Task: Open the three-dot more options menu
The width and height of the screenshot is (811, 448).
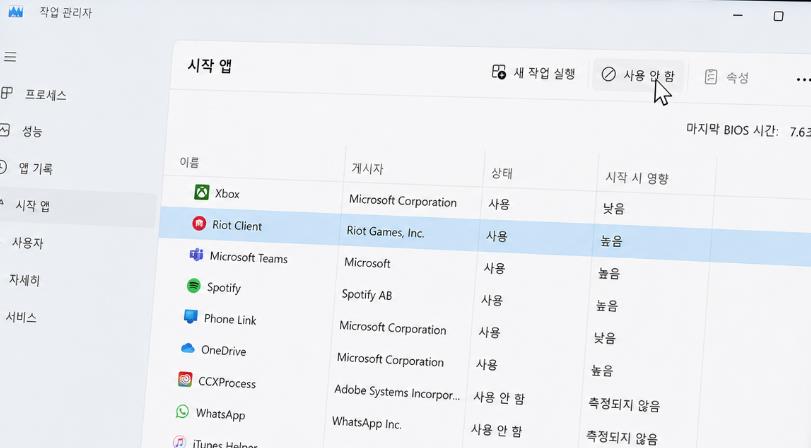Action: [x=803, y=80]
